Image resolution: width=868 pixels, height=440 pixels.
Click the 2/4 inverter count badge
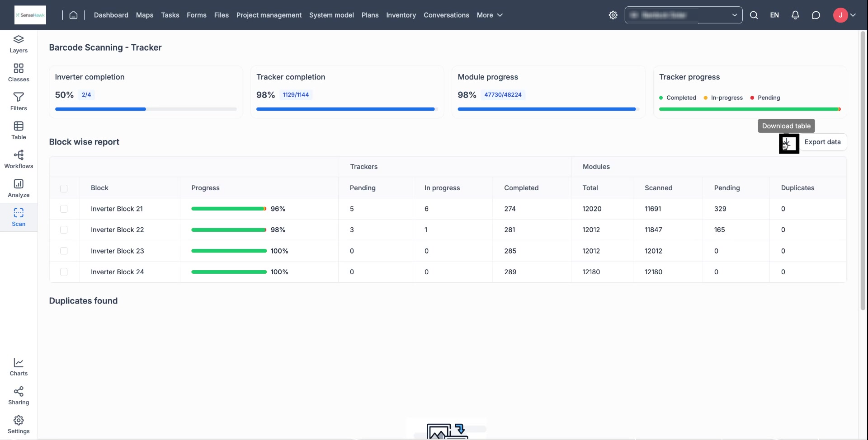point(86,95)
